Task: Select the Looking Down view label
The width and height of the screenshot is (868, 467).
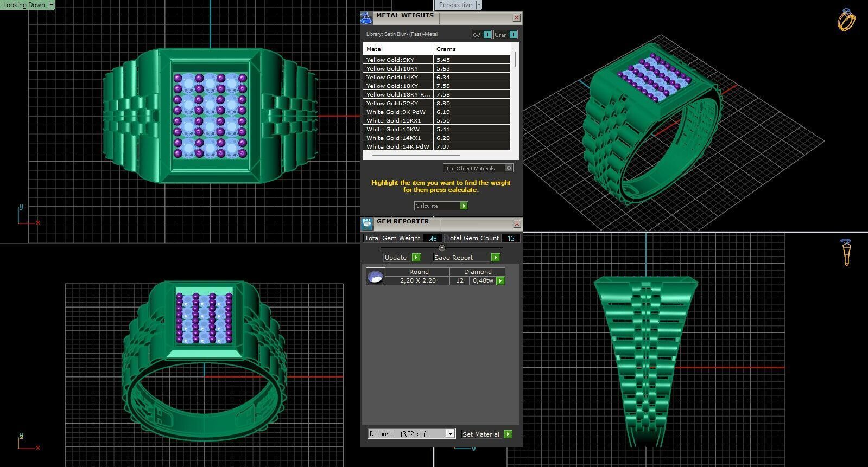Action: [x=24, y=5]
